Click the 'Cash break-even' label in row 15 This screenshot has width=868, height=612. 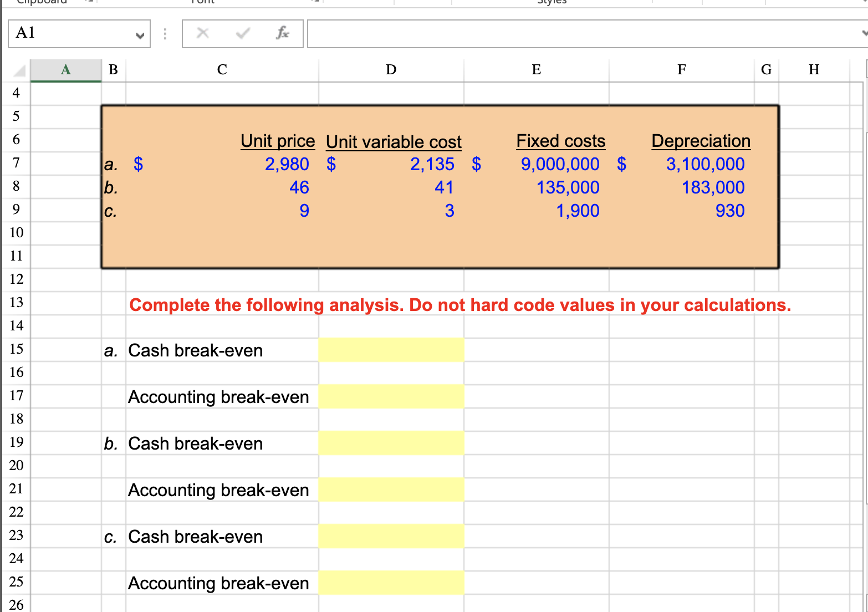(x=196, y=350)
